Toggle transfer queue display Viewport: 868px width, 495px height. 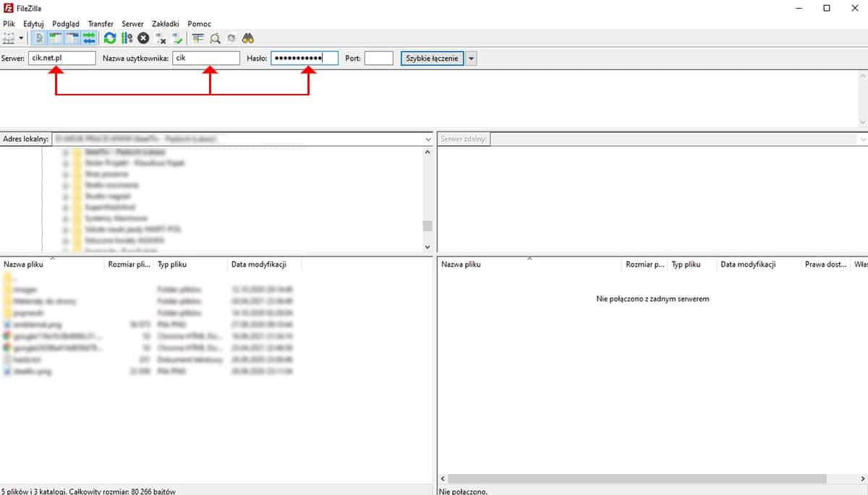(x=90, y=38)
